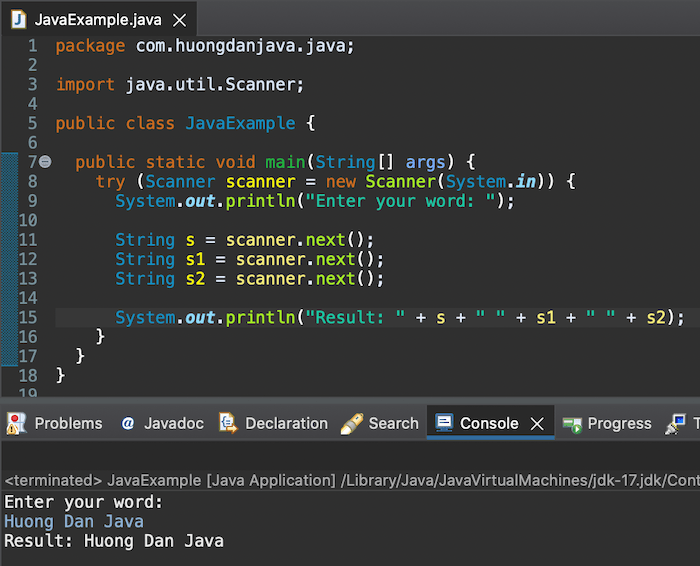Click the terminated JavaExample launch description

click(351, 480)
